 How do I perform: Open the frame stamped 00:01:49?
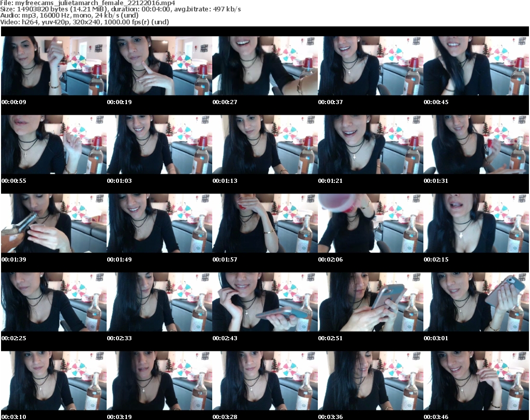click(159, 223)
